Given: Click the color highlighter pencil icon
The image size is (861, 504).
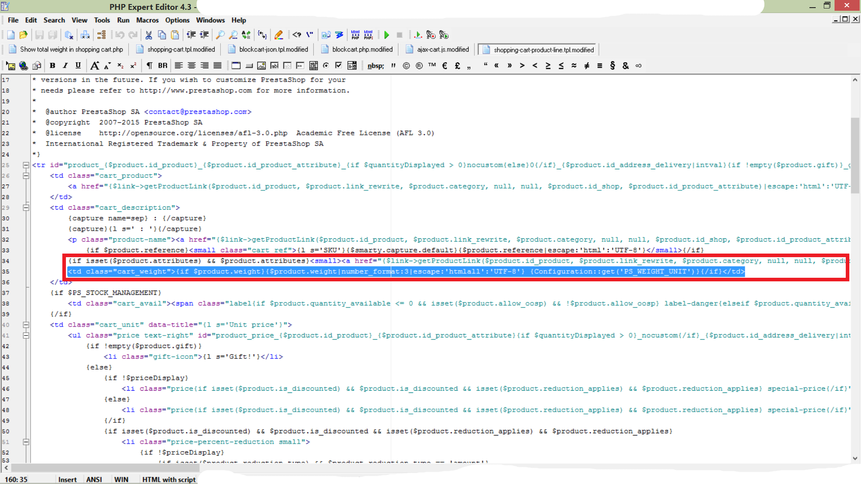Looking at the screenshot, I should coord(278,35).
